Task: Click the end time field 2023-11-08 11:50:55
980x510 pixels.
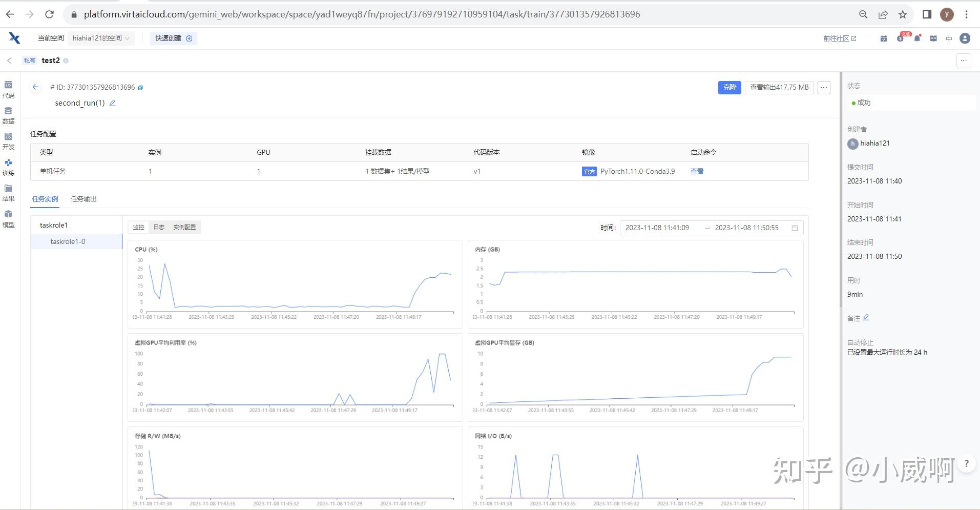Action: tap(746, 228)
